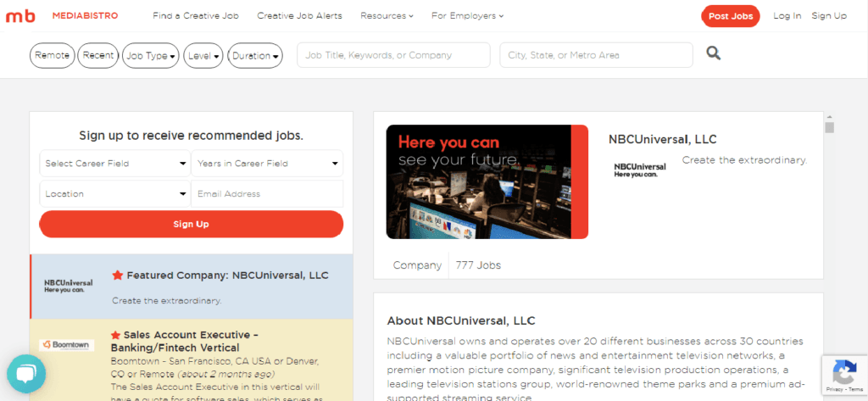Screen dimensions: 868x401
Task: Open the For Employers menu
Action: (467, 16)
